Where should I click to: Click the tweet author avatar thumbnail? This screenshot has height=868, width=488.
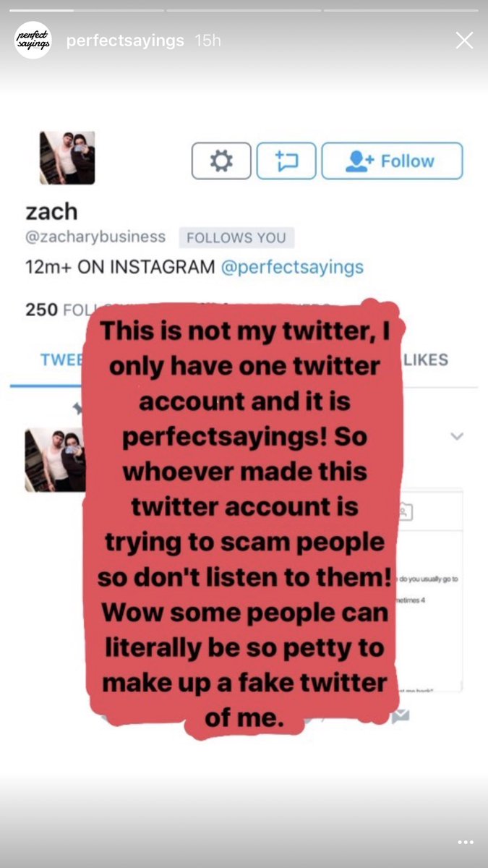(54, 460)
